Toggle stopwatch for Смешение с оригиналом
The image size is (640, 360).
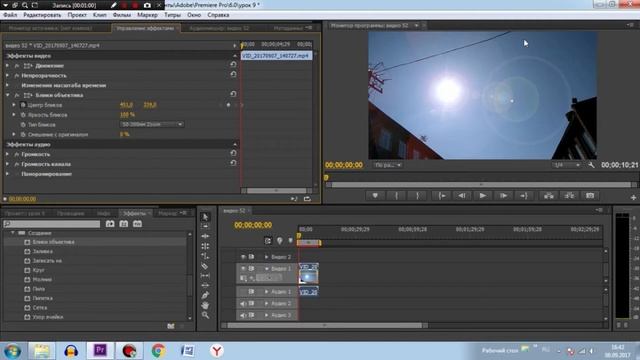[23, 134]
